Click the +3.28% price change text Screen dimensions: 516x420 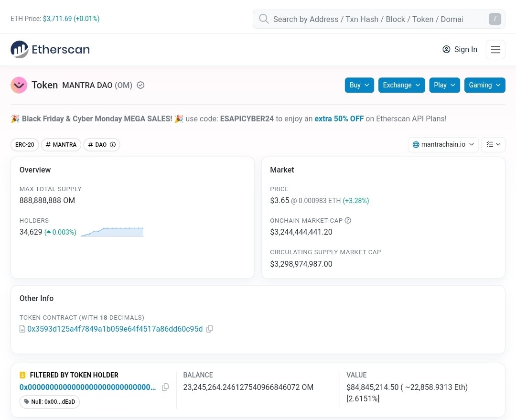click(356, 201)
